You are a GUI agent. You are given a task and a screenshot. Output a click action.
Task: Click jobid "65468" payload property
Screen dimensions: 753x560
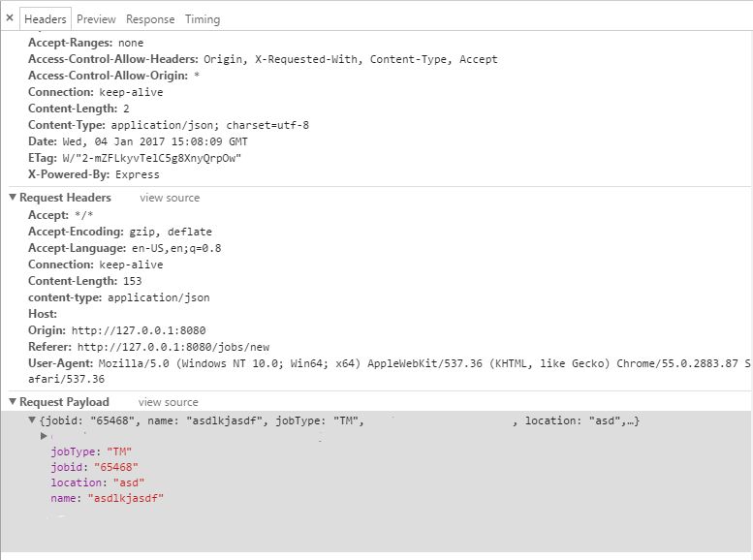pos(95,467)
